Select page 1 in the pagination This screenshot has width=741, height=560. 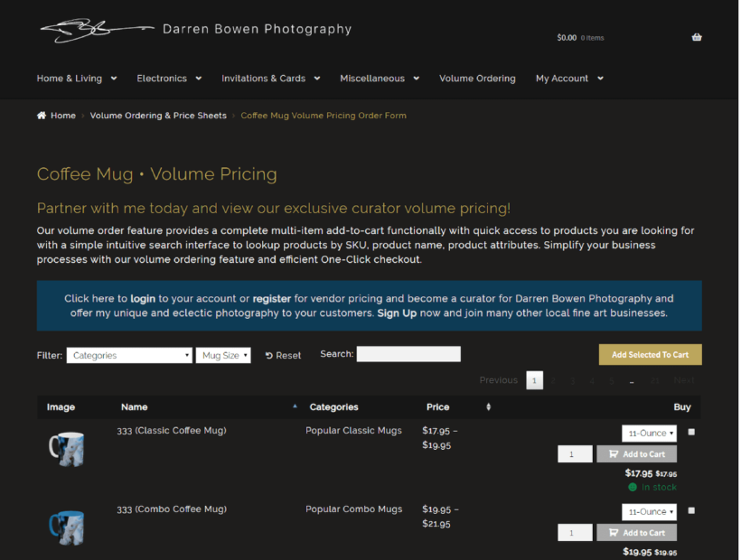(x=534, y=380)
